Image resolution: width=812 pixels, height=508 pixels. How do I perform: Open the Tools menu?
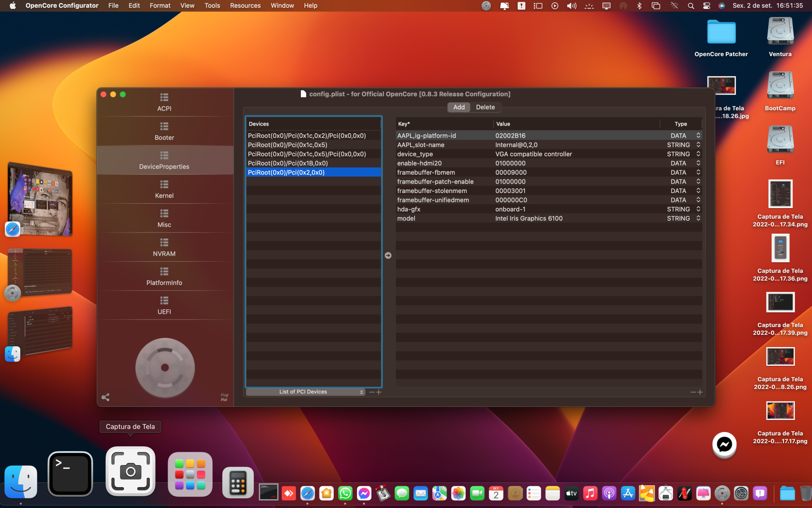(212, 6)
